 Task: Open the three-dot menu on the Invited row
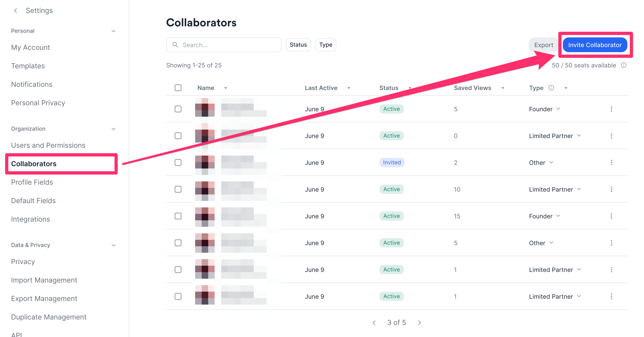click(612, 162)
